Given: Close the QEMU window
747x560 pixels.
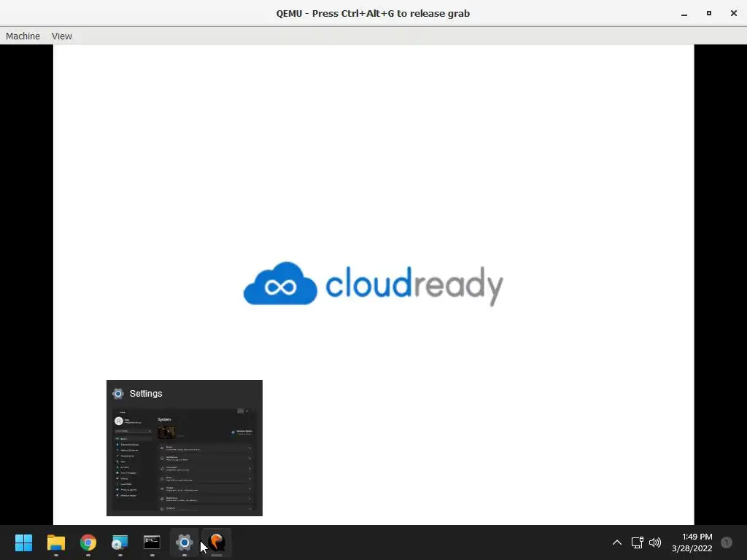Looking at the screenshot, I should (734, 13).
